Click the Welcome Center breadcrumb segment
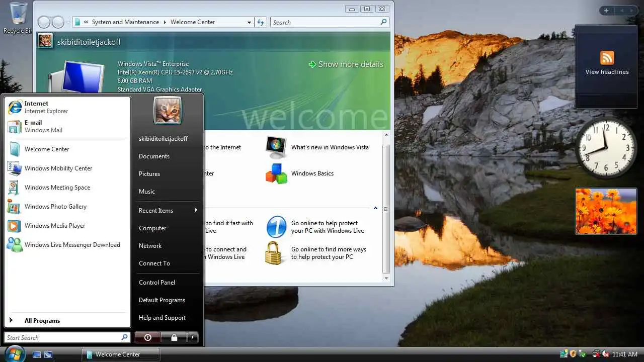Screen dimensions: 644x362 click(193, 22)
